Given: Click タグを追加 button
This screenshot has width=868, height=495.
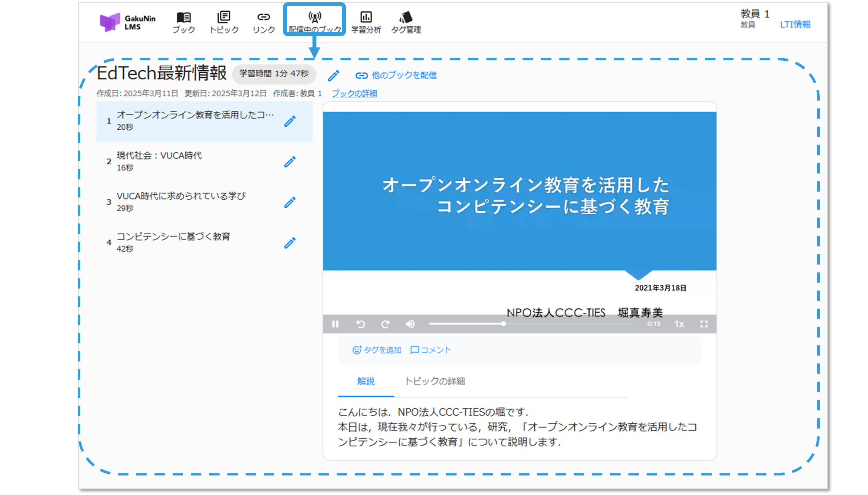Looking at the screenshot, I should click(x=377, y=350).
